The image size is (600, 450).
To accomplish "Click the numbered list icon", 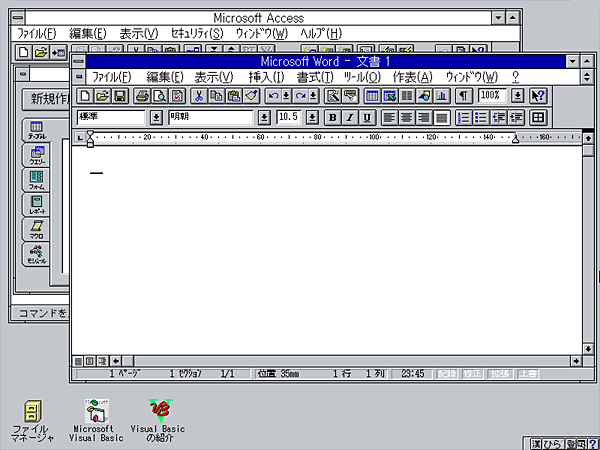I will [464, 118].
